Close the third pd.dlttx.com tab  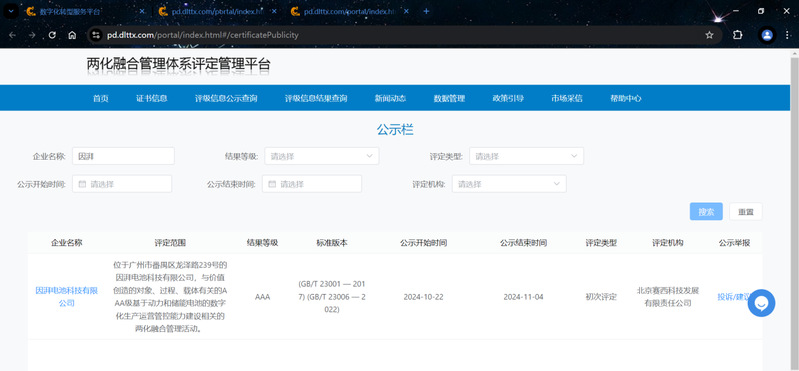[407, 11]
